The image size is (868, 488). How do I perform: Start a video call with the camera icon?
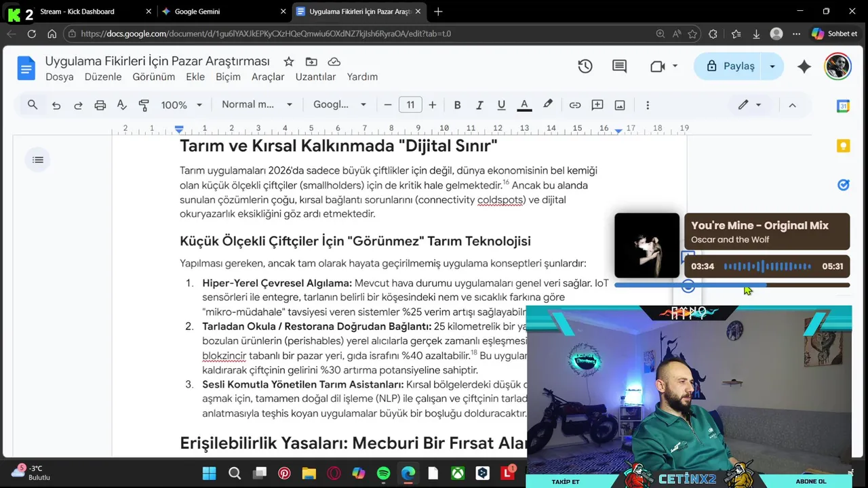(x=657, y=66)
